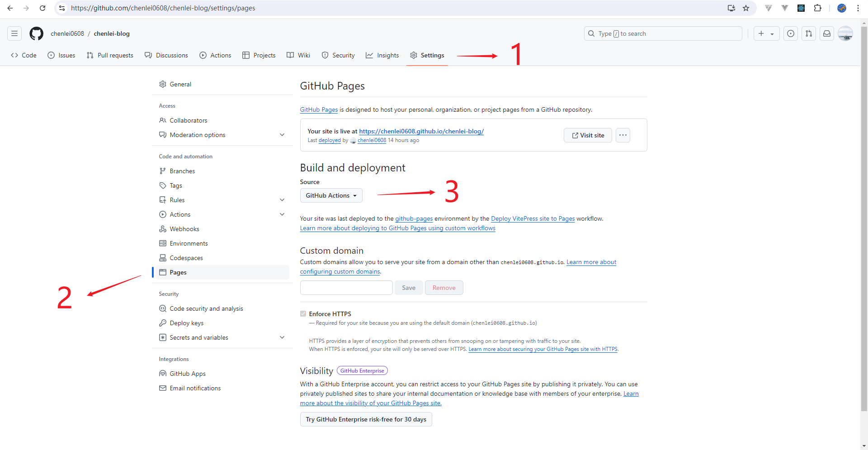Expand Secrets and variables chevron
Screen dimensions: 868x450
[x=282, y=337]
